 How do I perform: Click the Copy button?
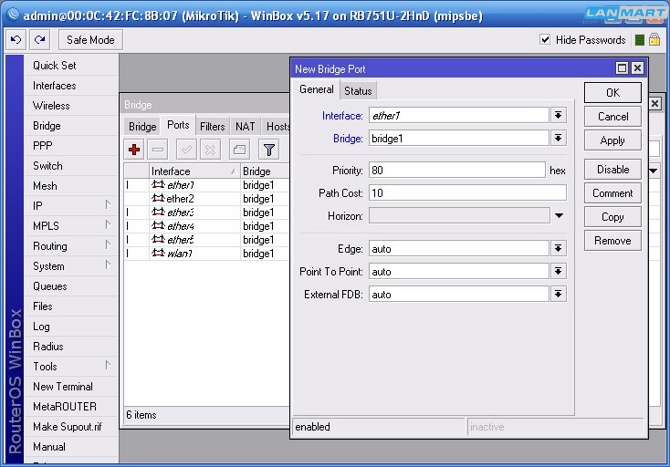[613, 217]
